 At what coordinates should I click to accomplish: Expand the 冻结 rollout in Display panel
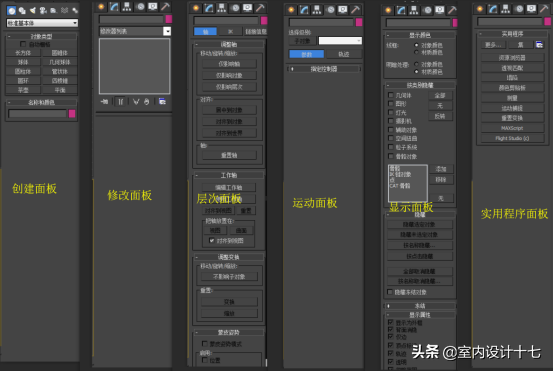420,306
